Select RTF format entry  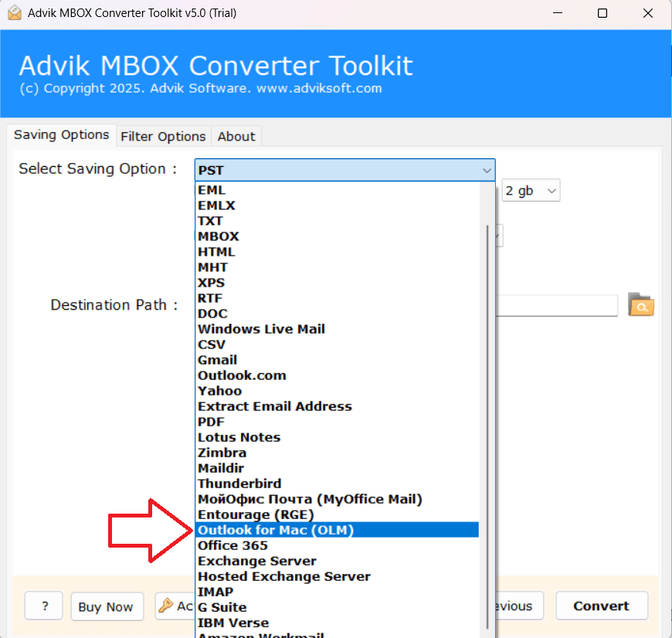click(x=337, y=298)
